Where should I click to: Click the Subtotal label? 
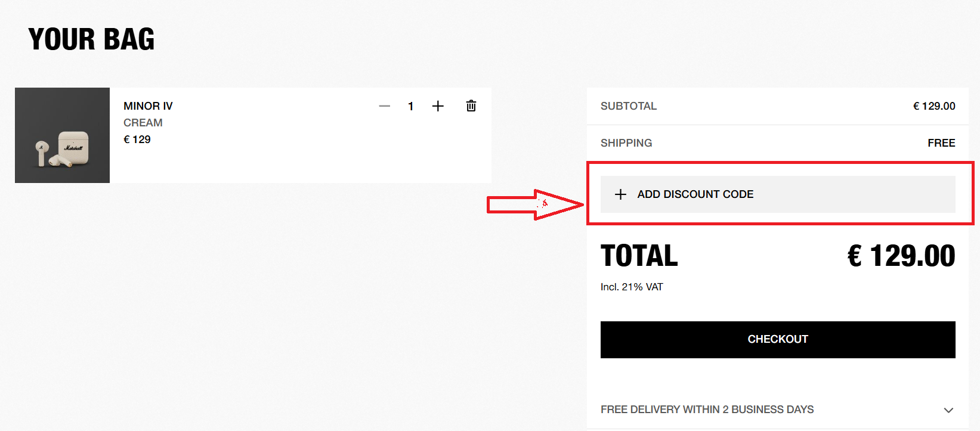coord(629,106)
